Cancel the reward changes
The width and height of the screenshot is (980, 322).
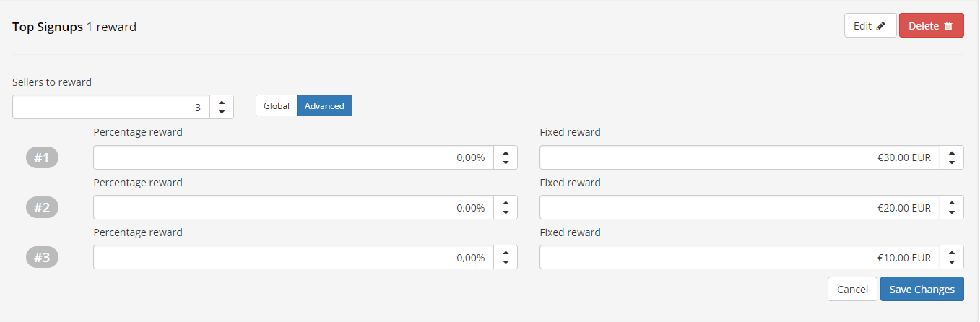852,289
